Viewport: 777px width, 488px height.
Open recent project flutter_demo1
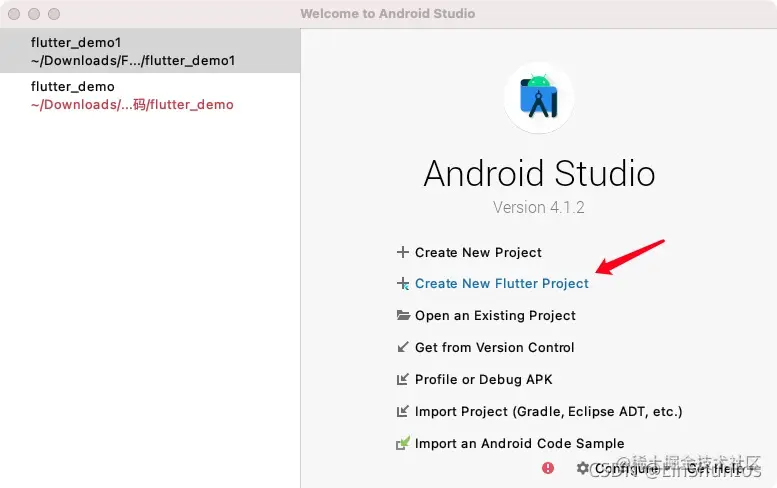click(x=150, y=51)
